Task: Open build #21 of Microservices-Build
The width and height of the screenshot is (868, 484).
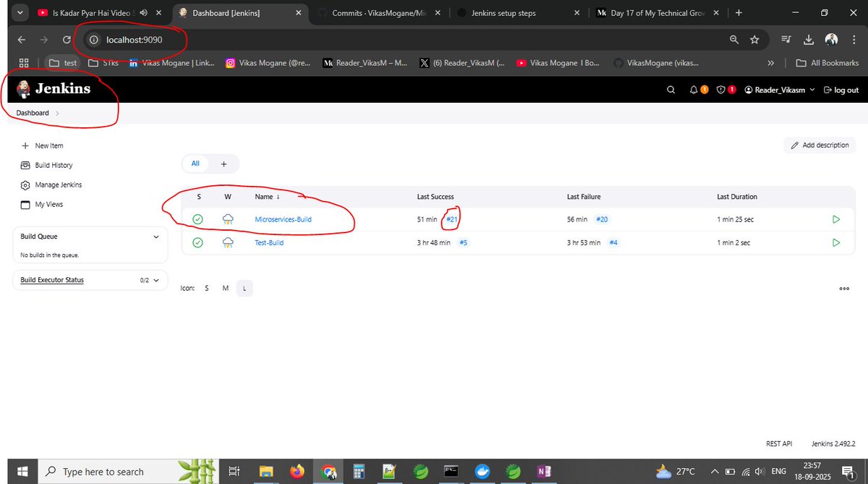Action: 452,219
